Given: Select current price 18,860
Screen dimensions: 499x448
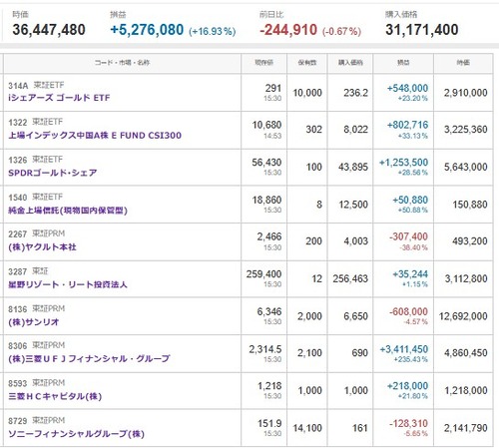Looking at the screenshot, I should [266, 200].
